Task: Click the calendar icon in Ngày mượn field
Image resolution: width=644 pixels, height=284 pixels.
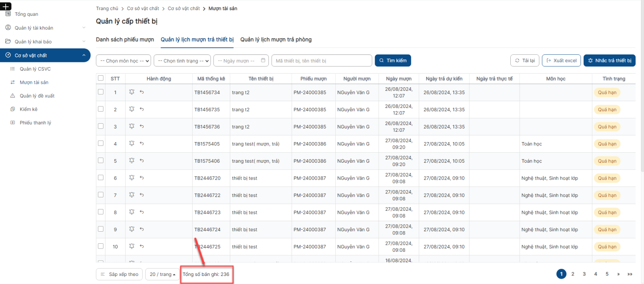Action: click(263, 60)
